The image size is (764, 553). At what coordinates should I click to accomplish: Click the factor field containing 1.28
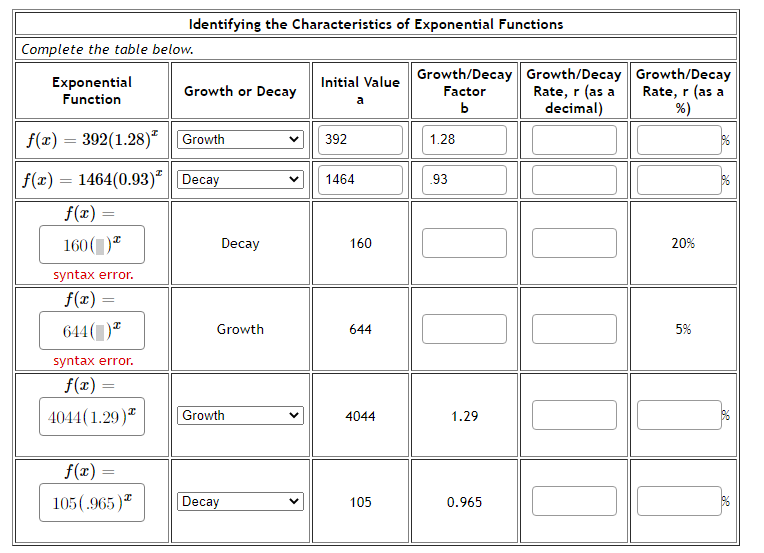click(464, 140)
